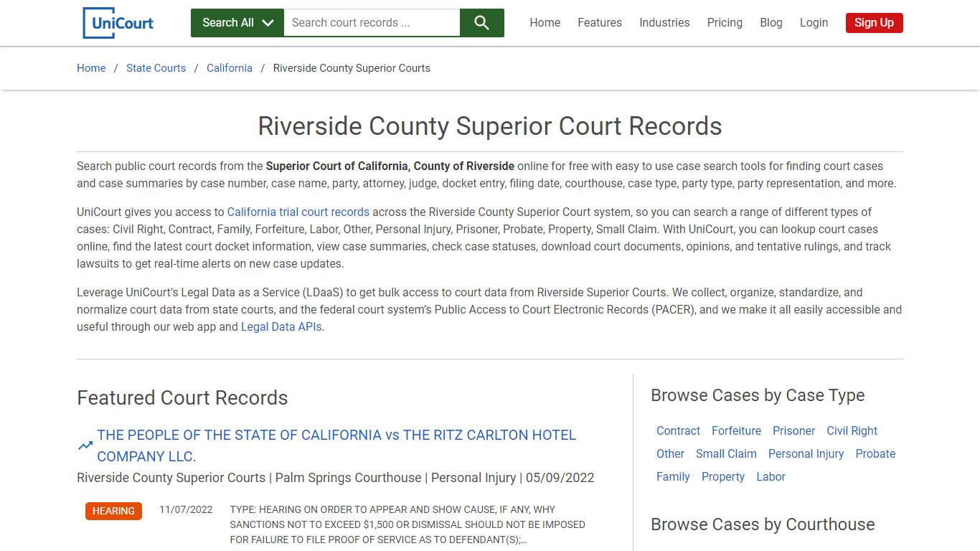
Task: Browse Personal Injury case type
Action: 806,454
